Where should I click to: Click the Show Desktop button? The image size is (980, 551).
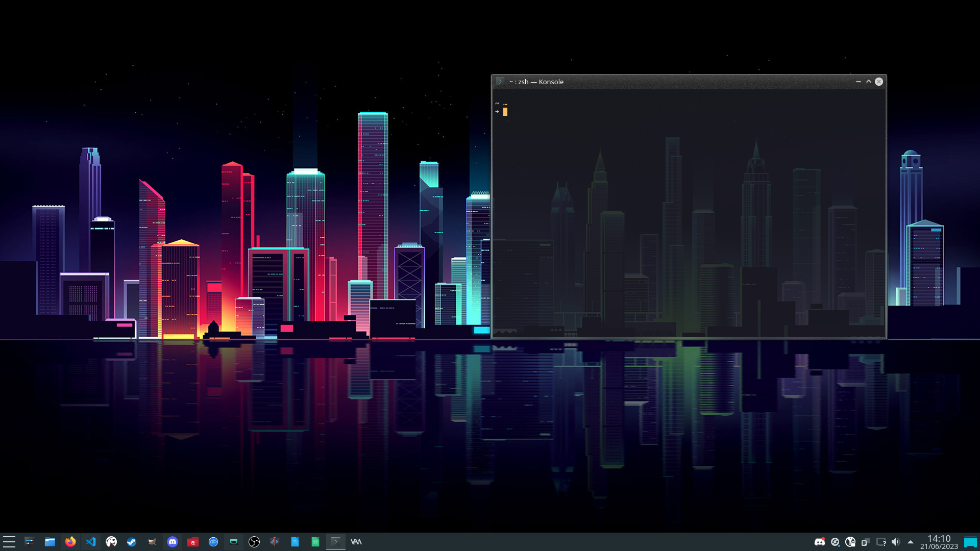[970, 542]
